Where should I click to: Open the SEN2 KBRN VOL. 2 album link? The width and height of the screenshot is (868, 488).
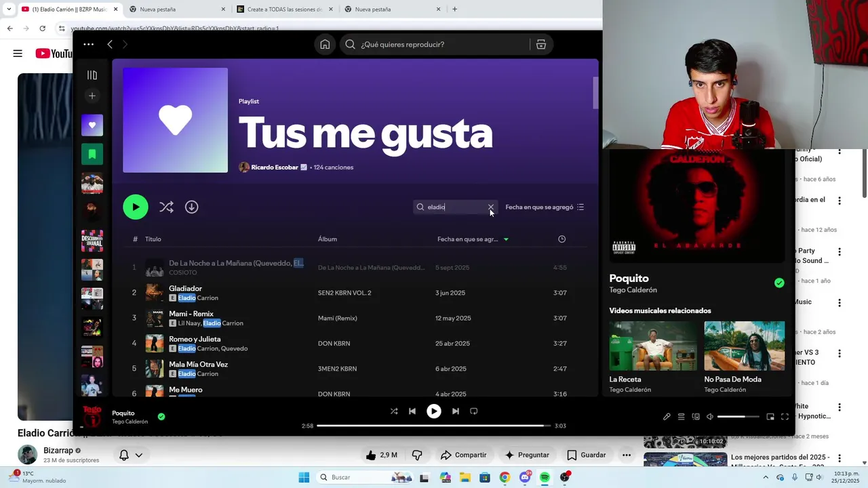(x=344, y=293)
